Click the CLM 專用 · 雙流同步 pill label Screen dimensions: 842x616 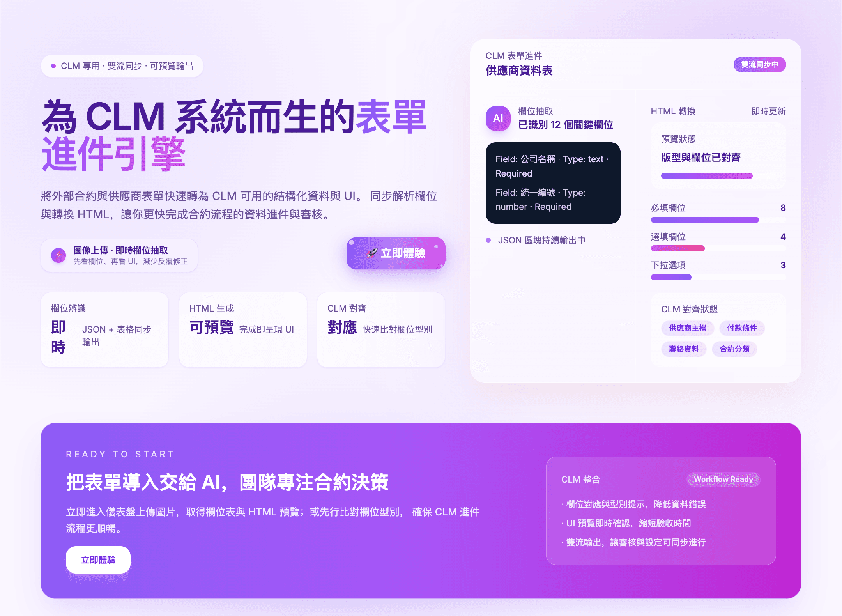pyautogui.click(x=122, y=66)
